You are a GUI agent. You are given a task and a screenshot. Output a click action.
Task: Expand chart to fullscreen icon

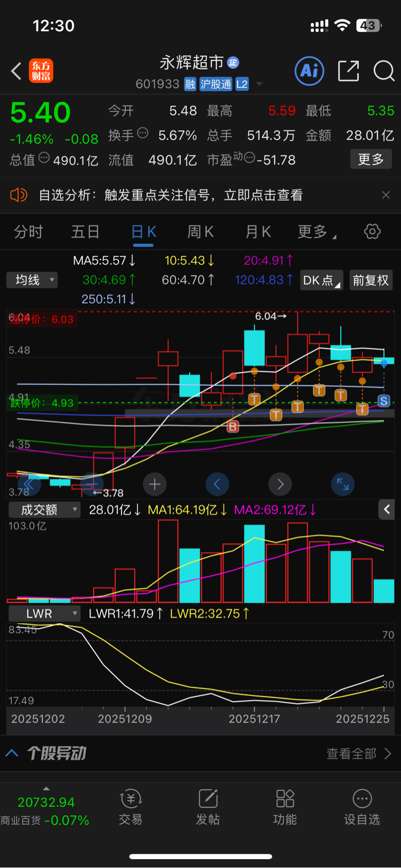click(x=343, y=485)
